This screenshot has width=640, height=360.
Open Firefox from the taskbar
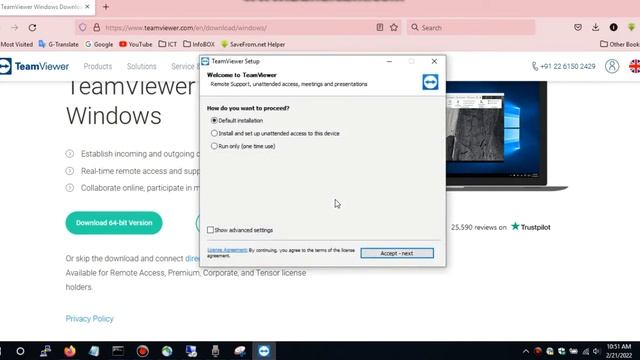click(x=70, y=351)
